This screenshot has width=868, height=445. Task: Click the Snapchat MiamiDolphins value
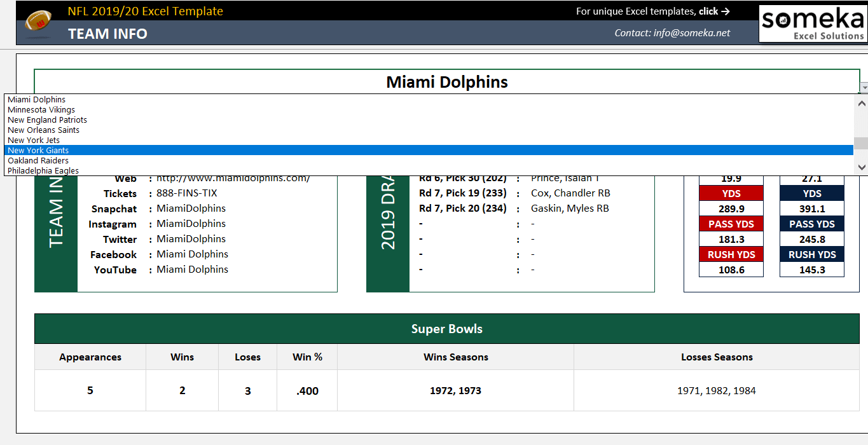pyautogui.click(x=191, y=209)
